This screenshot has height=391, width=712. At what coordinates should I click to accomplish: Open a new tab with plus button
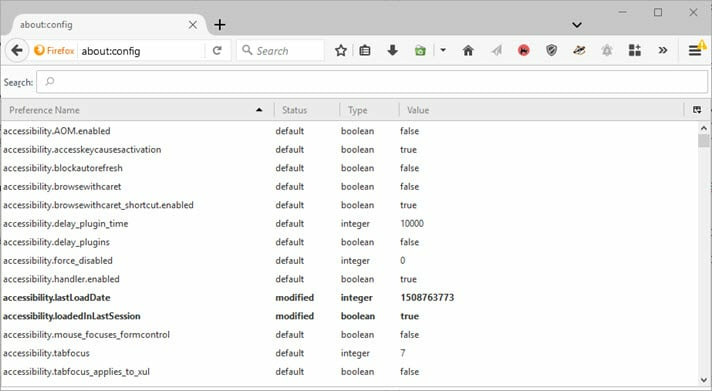220,25
